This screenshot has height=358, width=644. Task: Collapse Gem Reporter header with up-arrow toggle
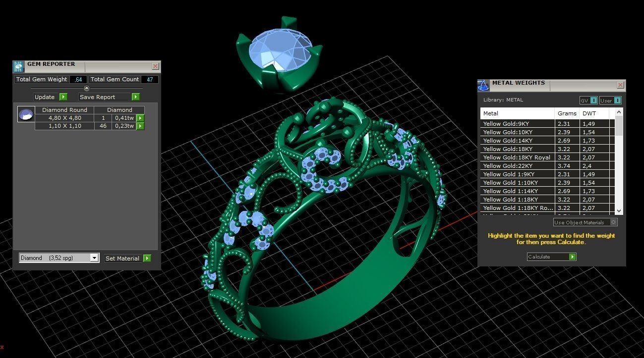(x=87, y=88)
